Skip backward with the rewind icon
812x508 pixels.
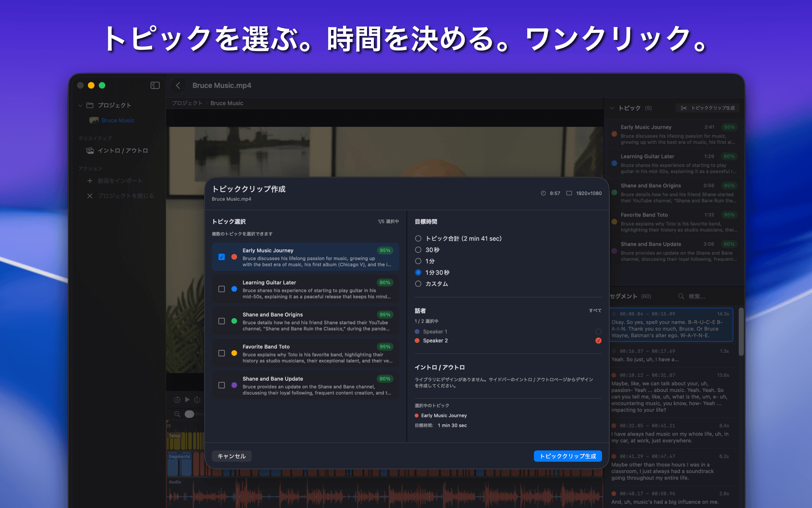pyautogui.click(x=177, y=399)
